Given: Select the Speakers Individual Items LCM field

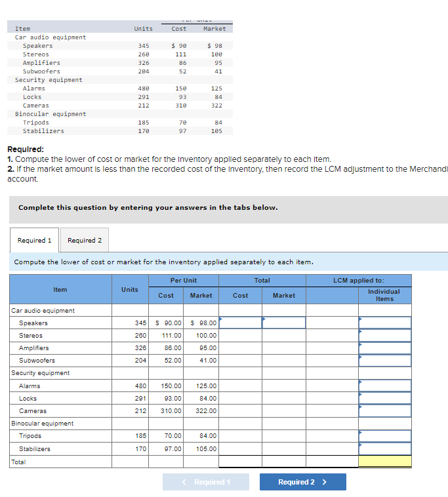Looking at the screenshot, I should click(385, 323).
